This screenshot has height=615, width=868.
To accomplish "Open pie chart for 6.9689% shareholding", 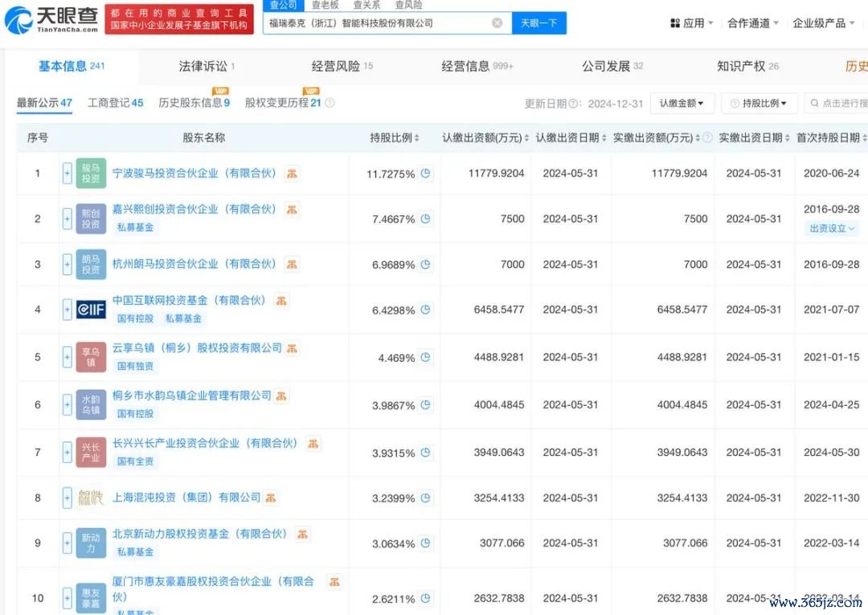I will [425, 264].
